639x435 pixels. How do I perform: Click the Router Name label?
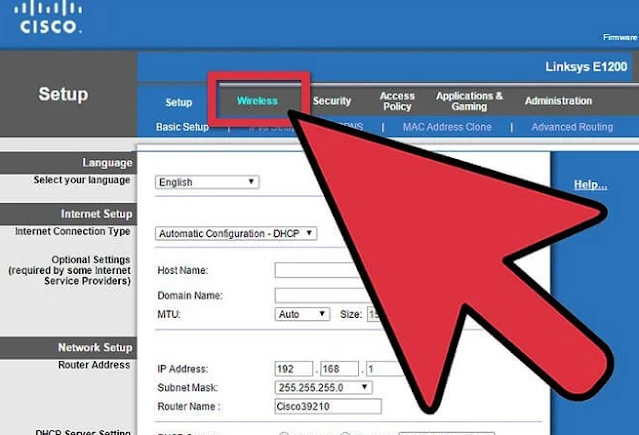coord(189,406)
